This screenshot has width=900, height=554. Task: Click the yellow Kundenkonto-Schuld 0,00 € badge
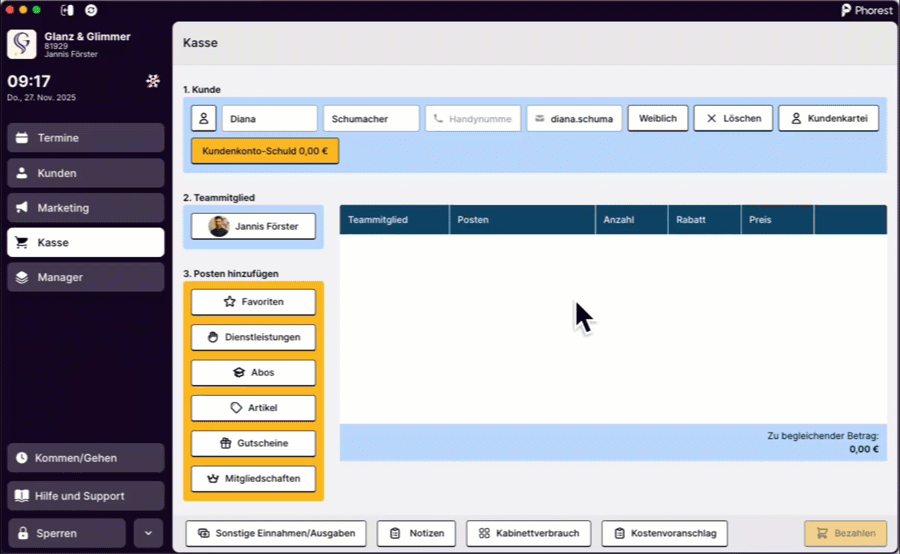tap(265, 151)
